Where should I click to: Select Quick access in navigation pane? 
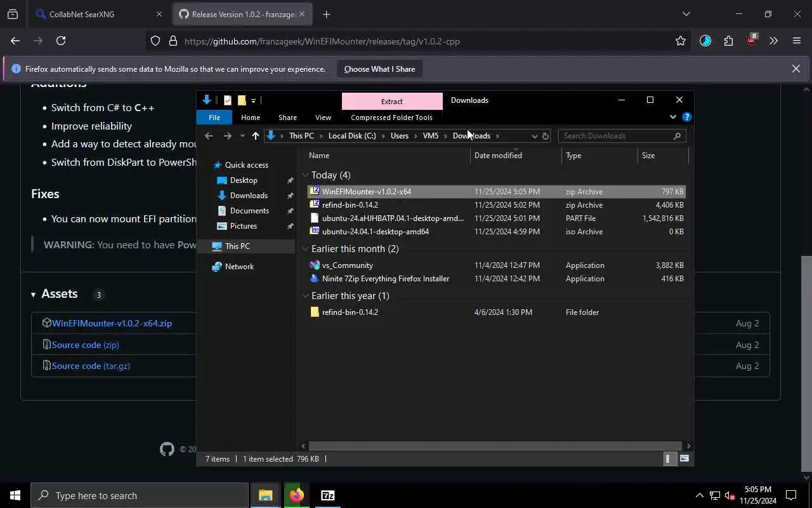[x=246, y=165]
